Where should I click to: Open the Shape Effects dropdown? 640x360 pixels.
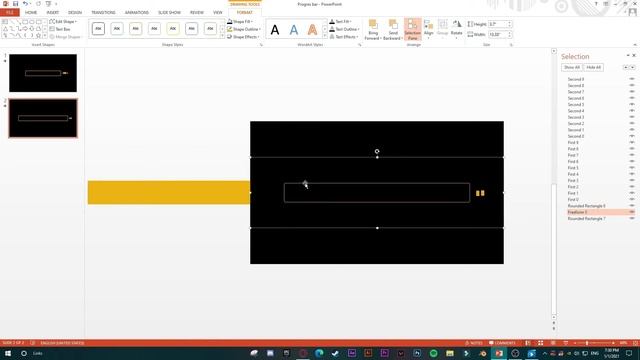[244, 37]
